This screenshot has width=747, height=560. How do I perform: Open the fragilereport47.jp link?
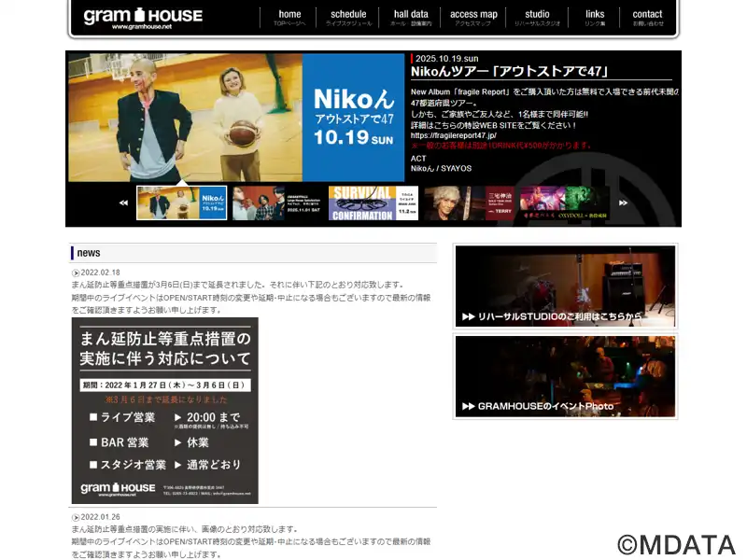[454, 135]
